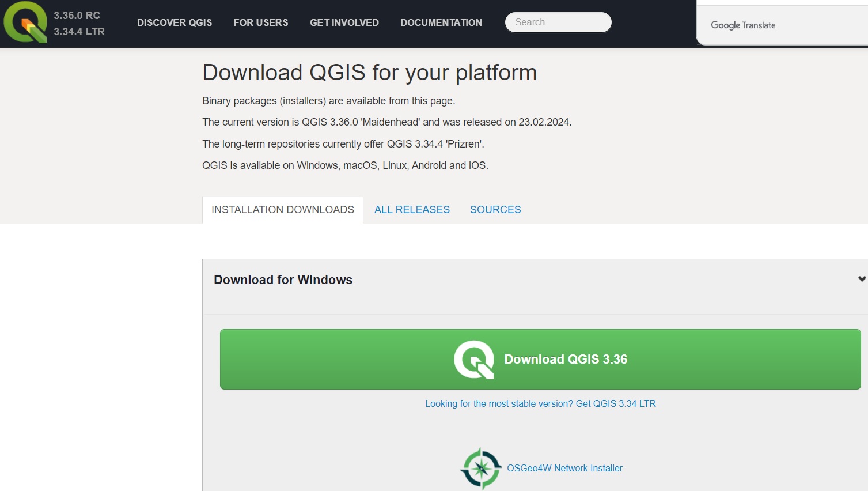868x491 pixels.
Task: Open the Get Involved menu
Action: [344, 22]
